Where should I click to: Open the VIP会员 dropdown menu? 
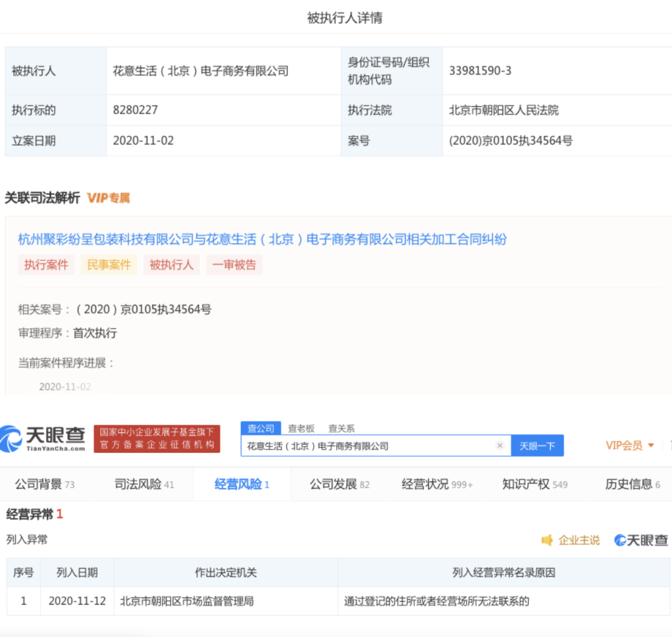pyautogui.click(x=630, y=445)
